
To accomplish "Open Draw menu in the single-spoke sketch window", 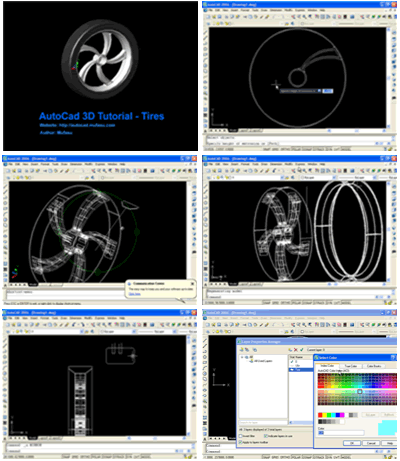I will (265, 10).
